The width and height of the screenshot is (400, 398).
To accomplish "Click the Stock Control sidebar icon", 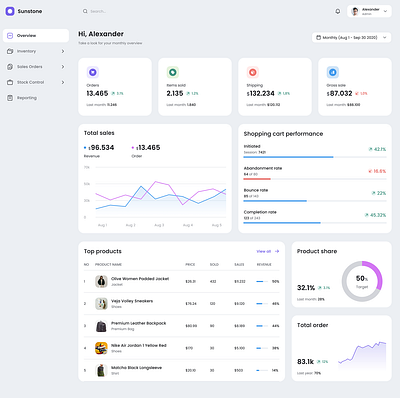I will 10,82.
